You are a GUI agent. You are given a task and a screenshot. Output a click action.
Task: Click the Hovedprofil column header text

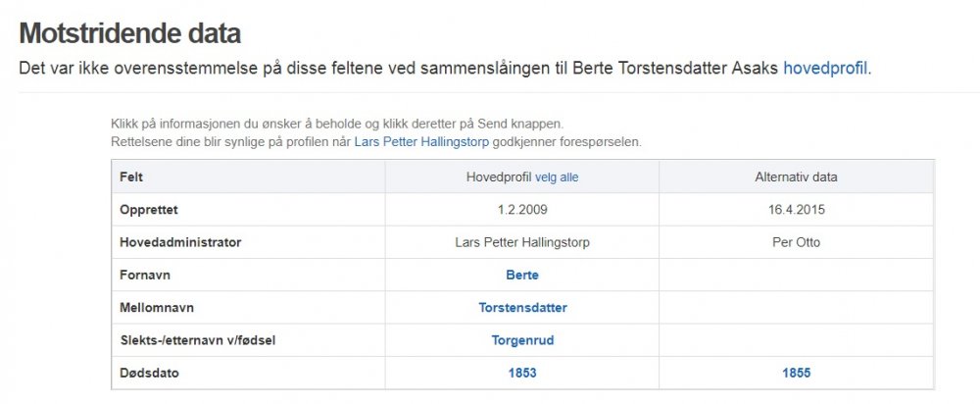pos(497,177)
